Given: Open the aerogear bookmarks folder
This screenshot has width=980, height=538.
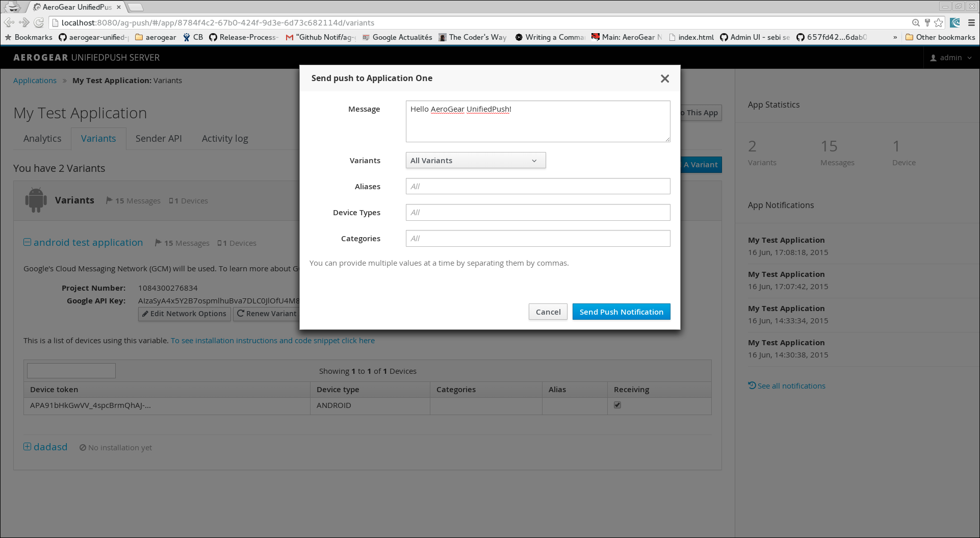Looking at the screenshot, I should tap(156, 37).
